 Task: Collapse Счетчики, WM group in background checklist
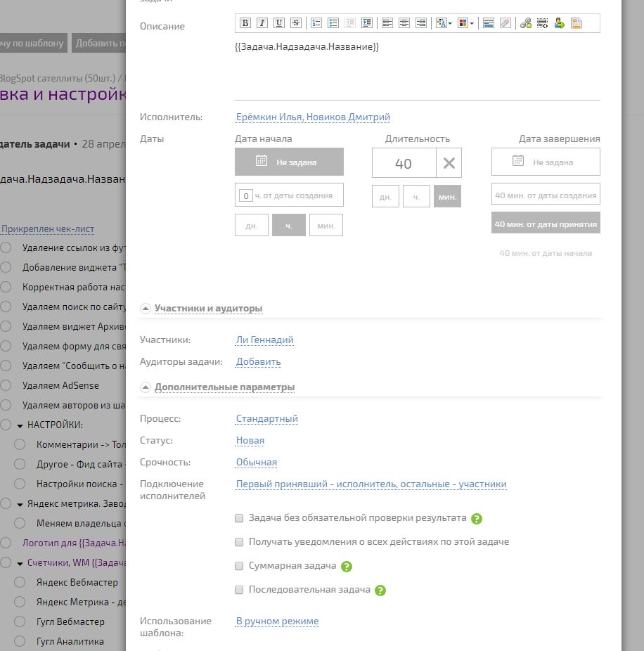click(x=20, y=564)
